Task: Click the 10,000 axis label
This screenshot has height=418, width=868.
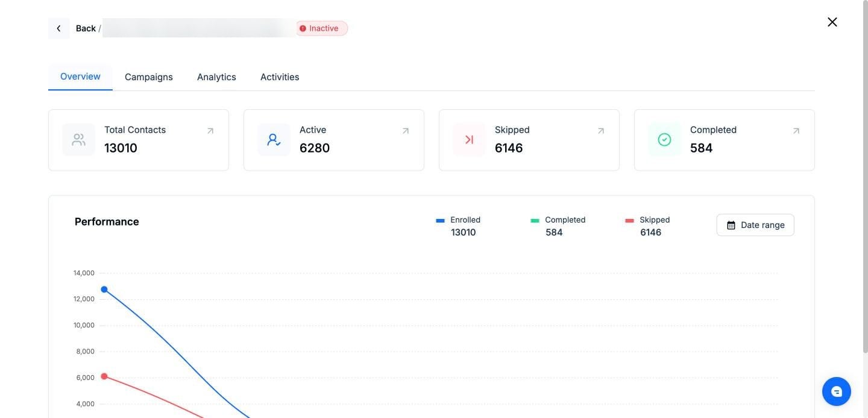Action: tap(84, 325)
